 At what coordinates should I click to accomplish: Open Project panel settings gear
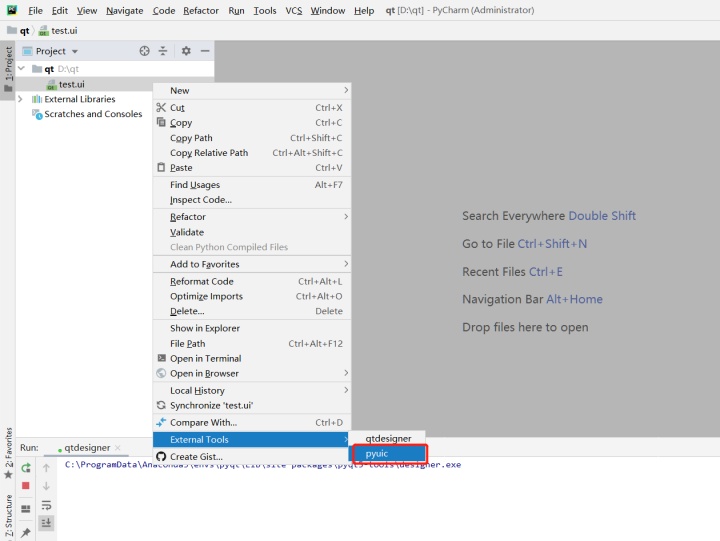tap(186, 51)
